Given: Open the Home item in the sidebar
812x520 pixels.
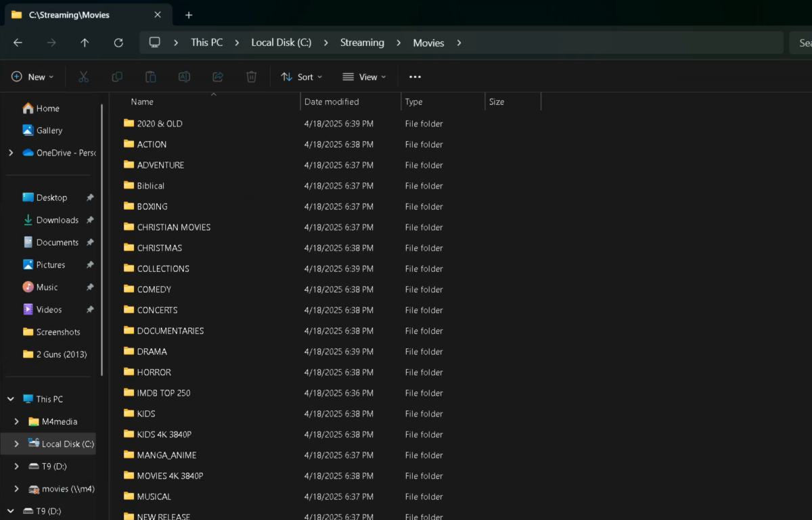Looking at the screenshot, I should tap(47, 108).
